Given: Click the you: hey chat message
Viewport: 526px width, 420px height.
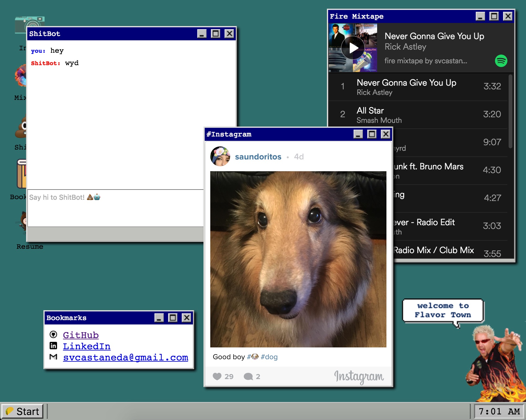Looking at the screenshot, I should pyautogui.click(x=47, y=51).
